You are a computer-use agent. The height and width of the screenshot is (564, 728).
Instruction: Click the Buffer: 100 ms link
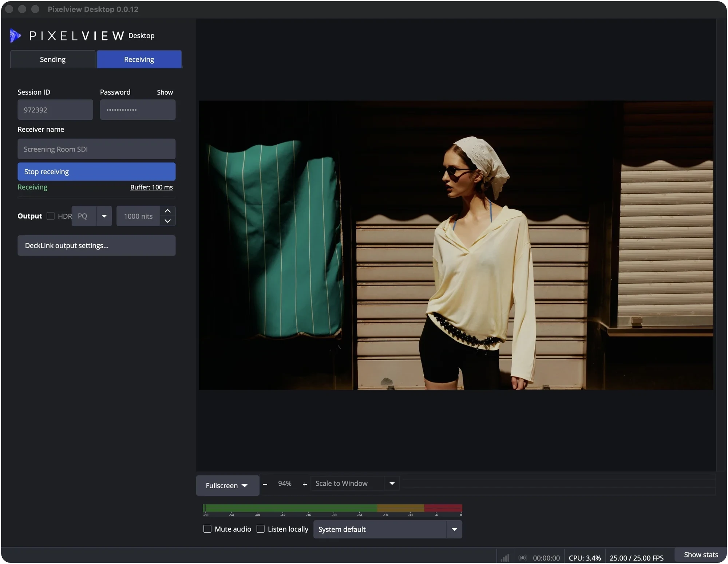(x=151, y=188)
